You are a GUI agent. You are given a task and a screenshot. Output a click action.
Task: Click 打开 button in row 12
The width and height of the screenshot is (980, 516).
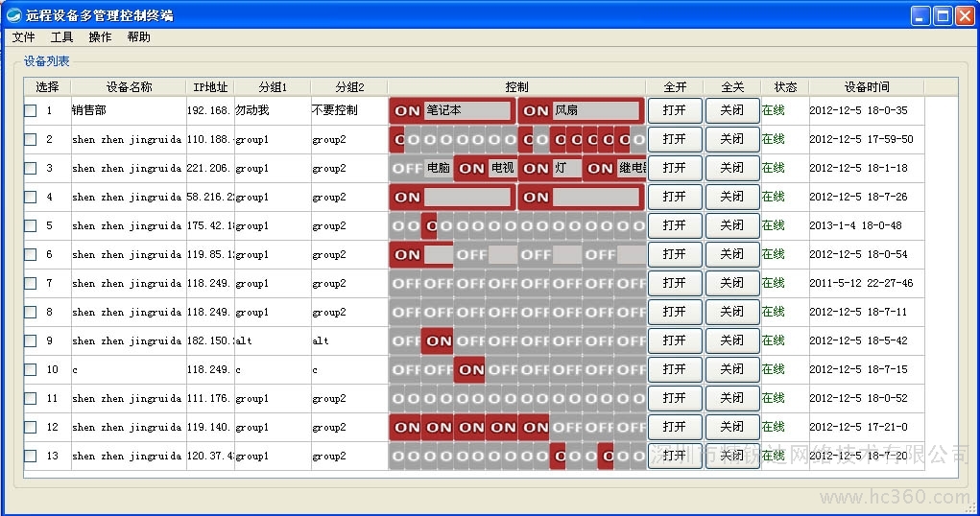point(675,427)
